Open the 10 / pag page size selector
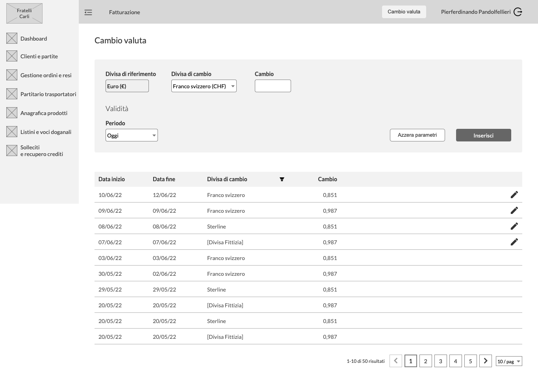 tap(508, 361)
